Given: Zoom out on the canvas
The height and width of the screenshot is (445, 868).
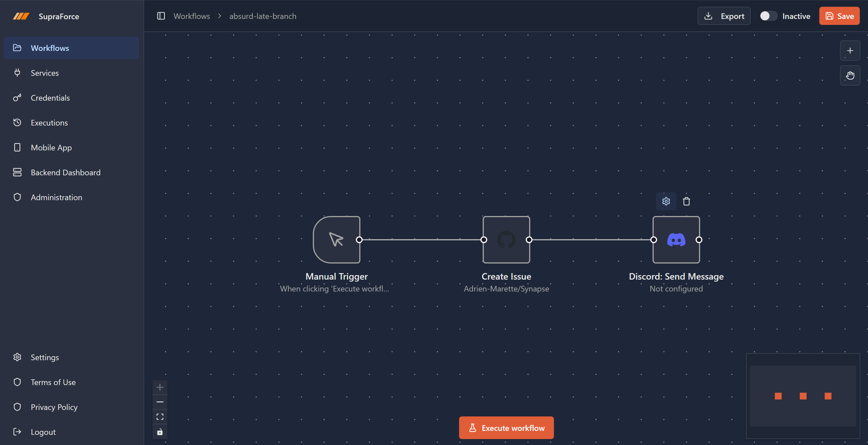Looking at the screenshot, I should click(160, 402).
